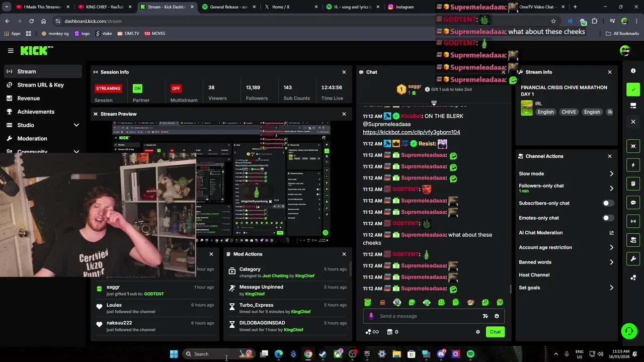The image size is (644, 362).
Task: Open the kickbot clip link in chat
Action: 412,132
